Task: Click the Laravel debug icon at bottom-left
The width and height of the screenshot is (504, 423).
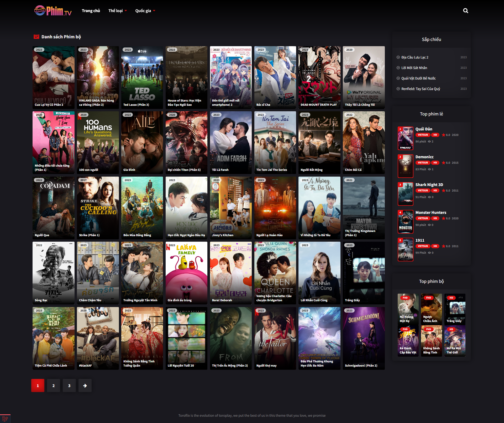Action: [x=5, y=419]
